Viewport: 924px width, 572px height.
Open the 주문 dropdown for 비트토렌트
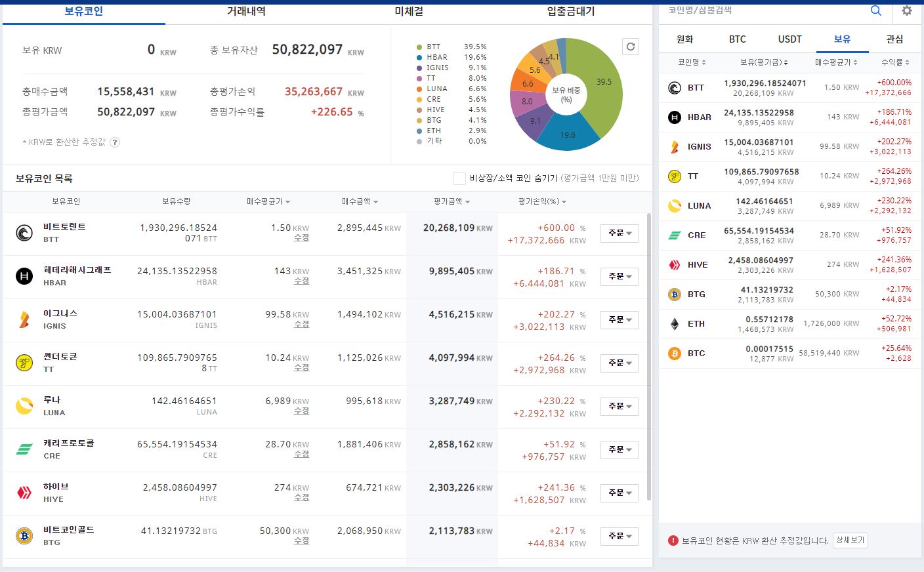619,234
